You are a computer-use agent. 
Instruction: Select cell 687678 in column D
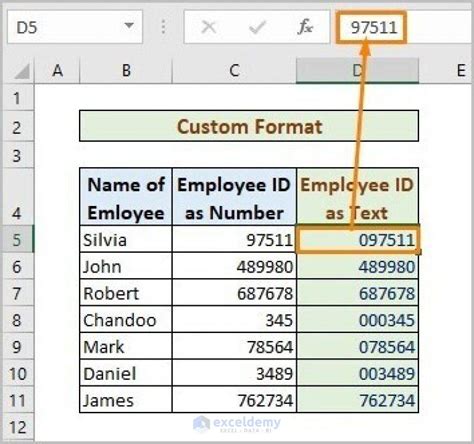357,293
